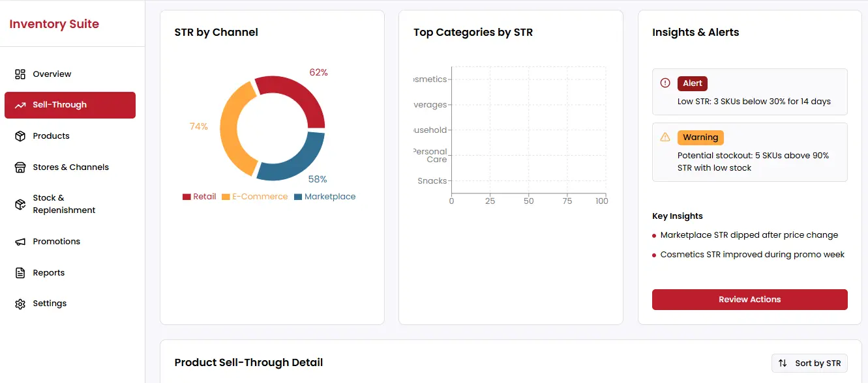The height and width of the screenshot is (383, 868).
Task: Click the yellow warning triangle icon
Action: click(665, 137)
